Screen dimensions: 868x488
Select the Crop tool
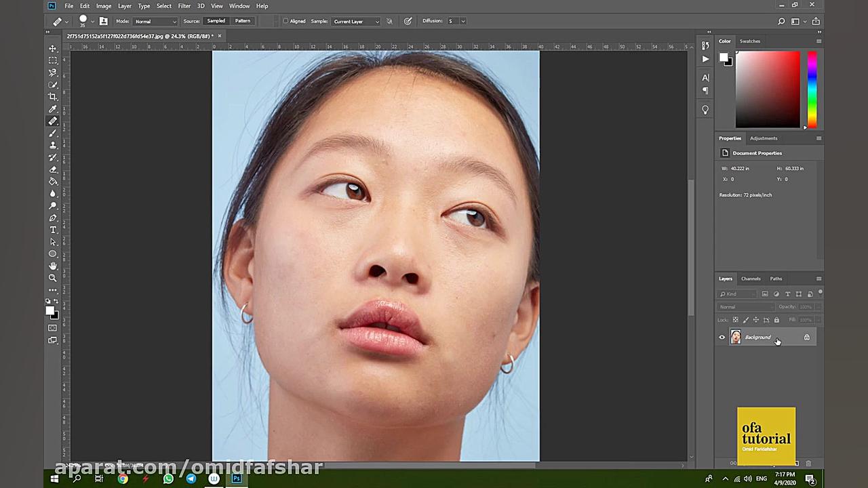[x=53, y=97]
